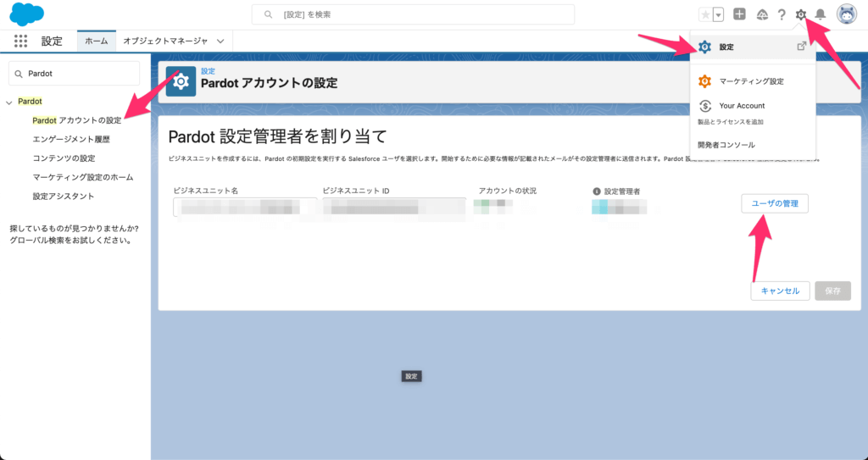Image resolution: width=868 pixels, height=460 pixels.
Task: Open the App Launcher grid icon
Action: [20, 41]
